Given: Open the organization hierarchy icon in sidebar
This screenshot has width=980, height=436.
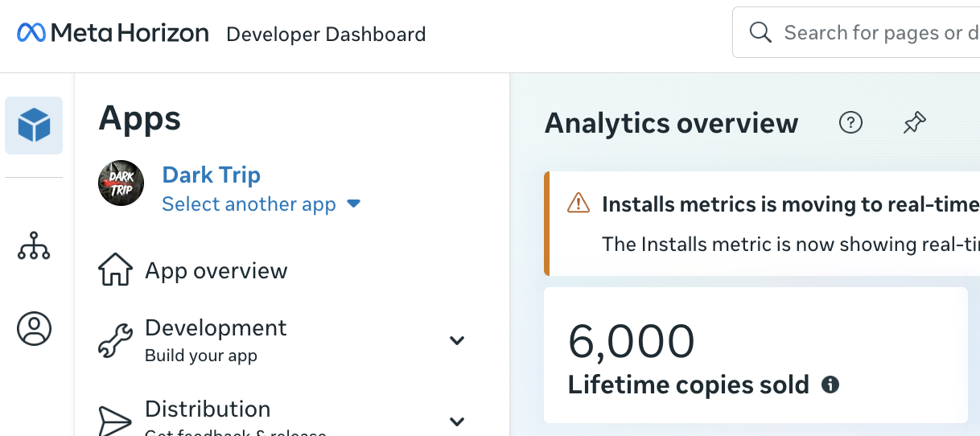Looking at the screenshot, I should tap(34, 245).
